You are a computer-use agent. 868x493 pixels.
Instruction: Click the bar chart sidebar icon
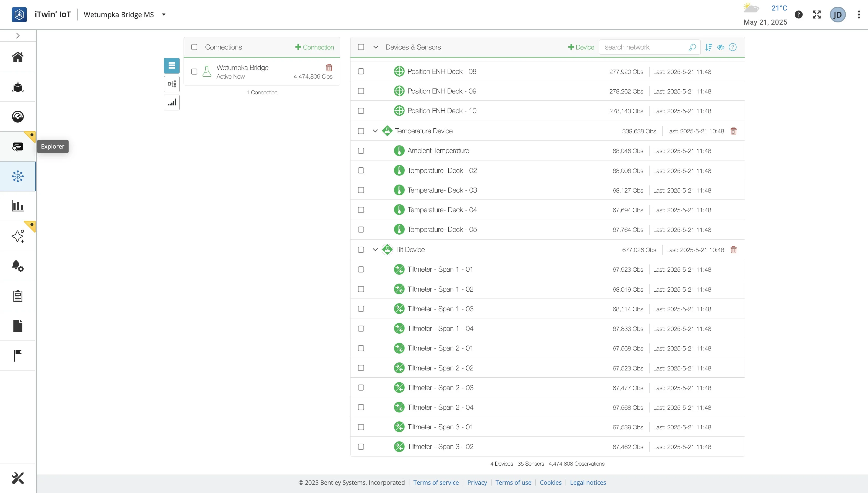(x=18, y=206)
